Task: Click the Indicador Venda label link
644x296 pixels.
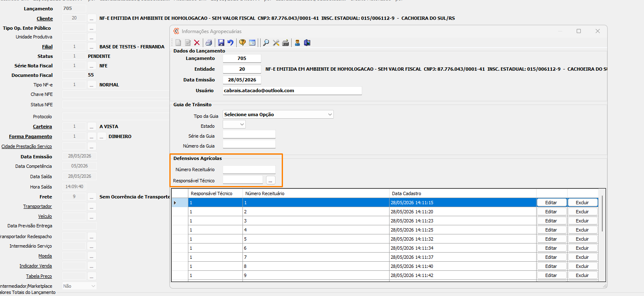Action: [36, 266]
